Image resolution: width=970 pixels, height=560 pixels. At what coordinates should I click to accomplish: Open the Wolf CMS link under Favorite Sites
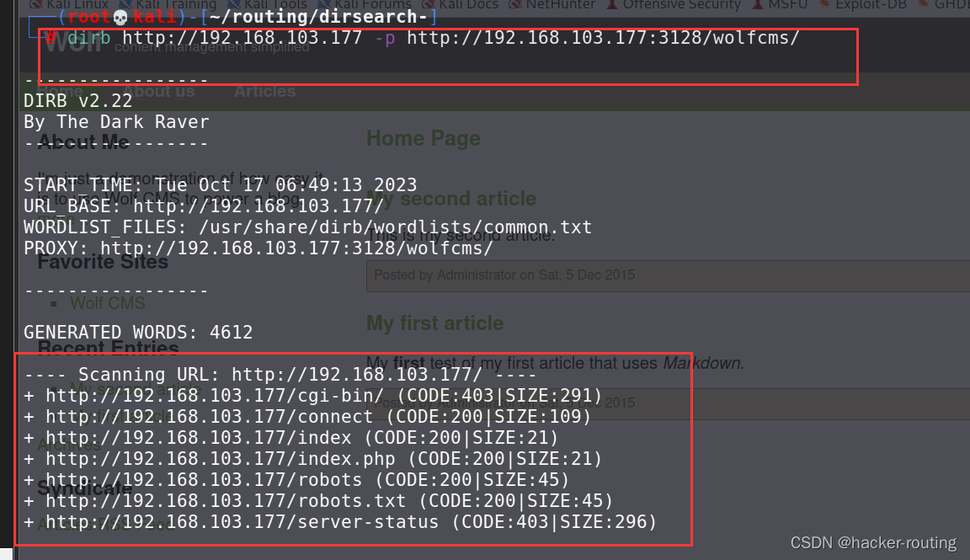(x=107, y=301)
